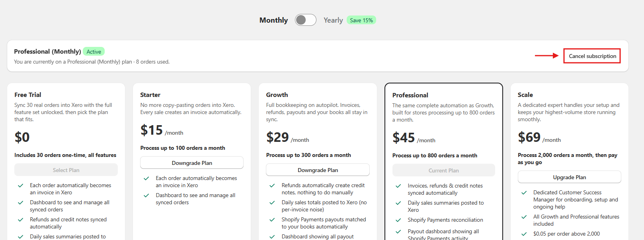The width and height of the screenshot is (644, 240).
Task: Click Downgrade Plan under Starter
Action: tap(192, 163)
